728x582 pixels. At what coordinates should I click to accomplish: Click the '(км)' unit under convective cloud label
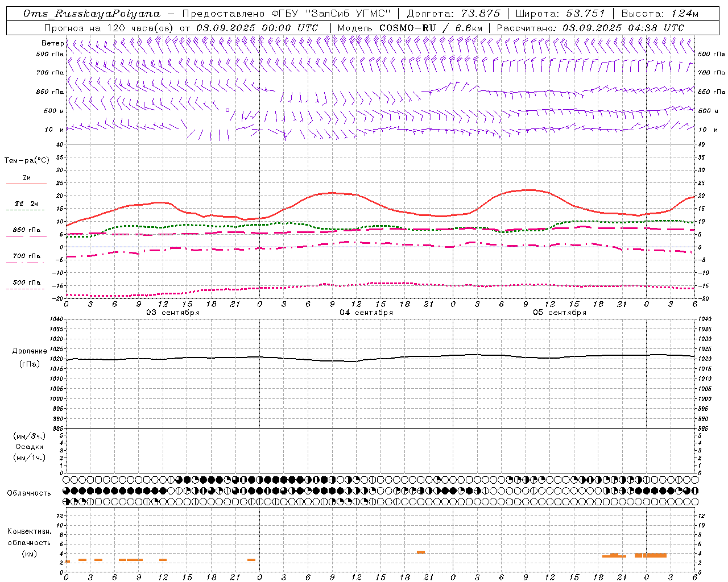click(x=30, y=554)
